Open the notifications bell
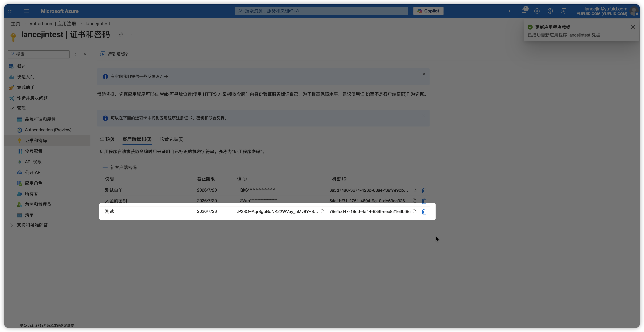The height and width of the screenshot is (332, 644). (x=523, y=11)
